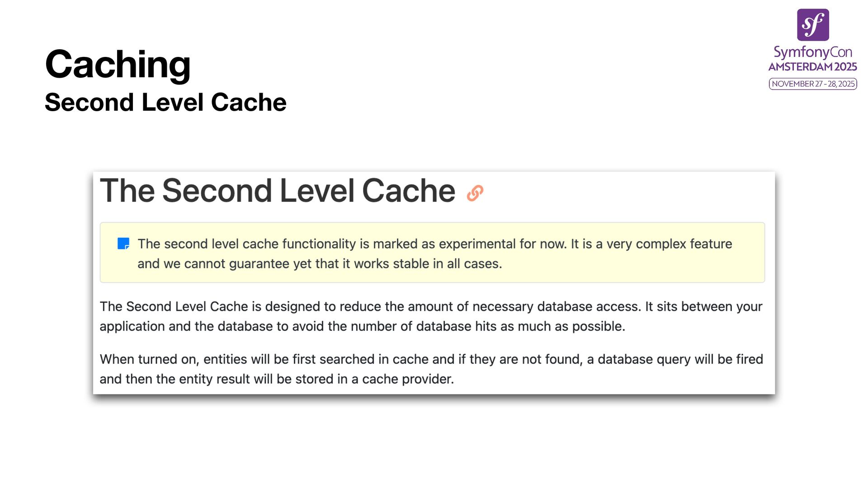Click 'database query will be fired' phrase
868x488 pixels.
680,359
